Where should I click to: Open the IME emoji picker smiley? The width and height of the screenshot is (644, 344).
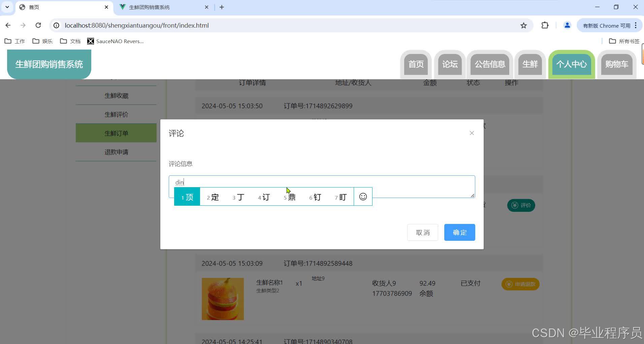[363, 197]
